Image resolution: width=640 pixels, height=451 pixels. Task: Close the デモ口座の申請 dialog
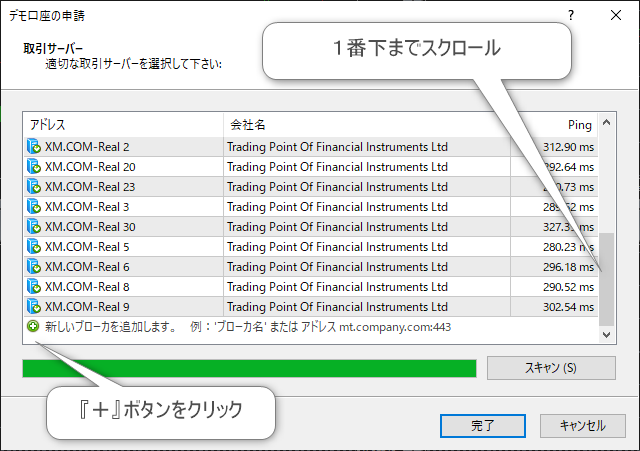pos(616,16)
